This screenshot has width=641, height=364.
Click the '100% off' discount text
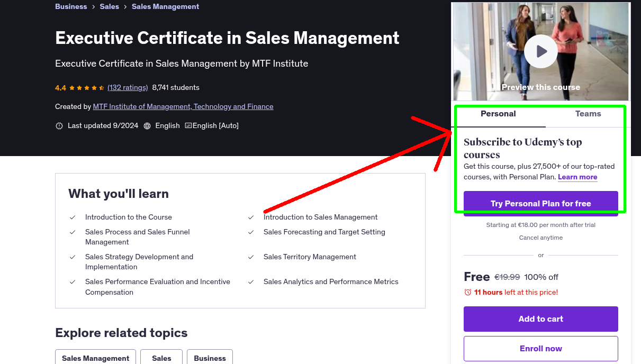[541, 277]
